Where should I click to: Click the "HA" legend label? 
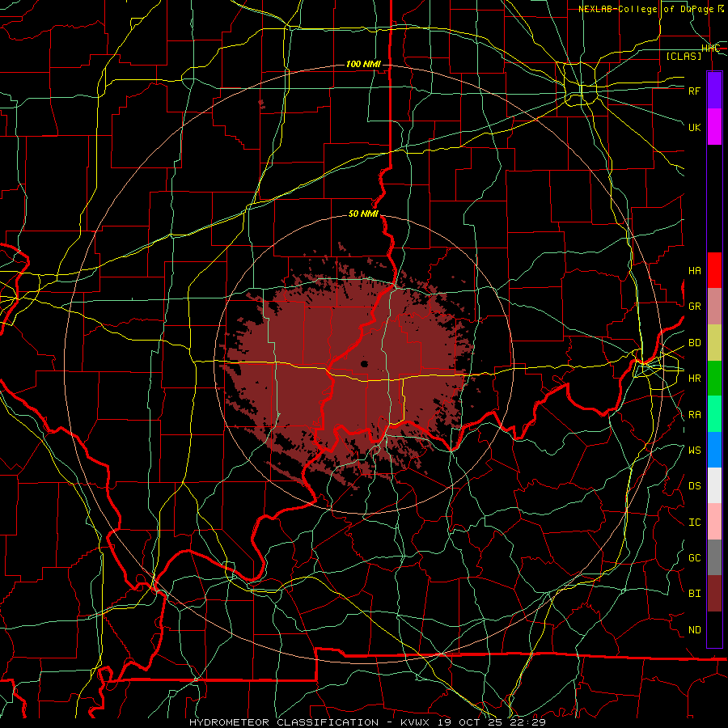tap(694, 270)
